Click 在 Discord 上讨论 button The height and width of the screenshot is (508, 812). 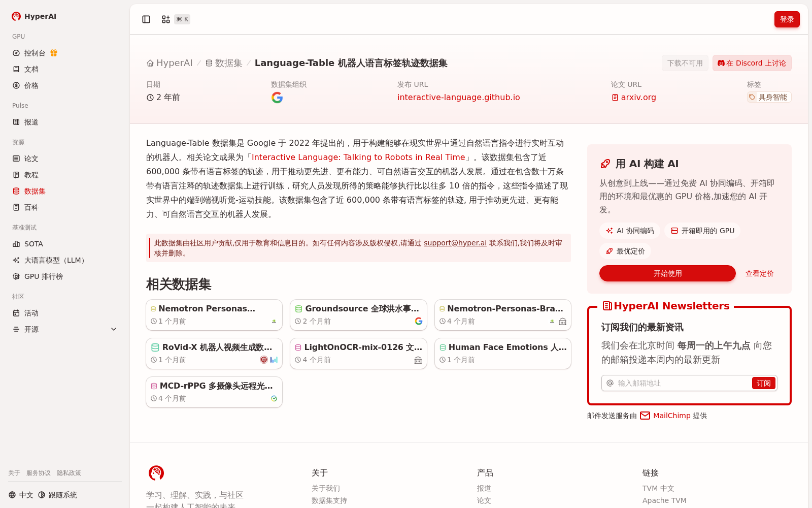coord(752,63)
